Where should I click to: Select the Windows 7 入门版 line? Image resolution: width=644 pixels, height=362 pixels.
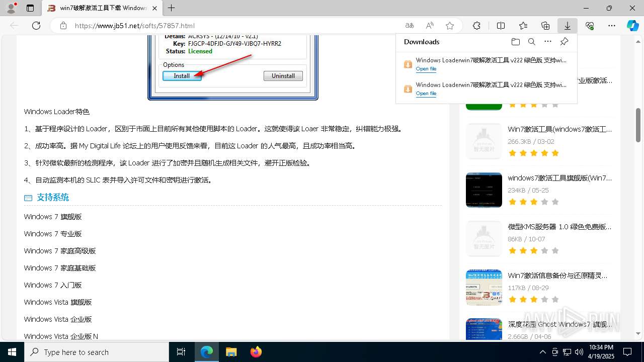pyautogui.click(x=53, y=285)
